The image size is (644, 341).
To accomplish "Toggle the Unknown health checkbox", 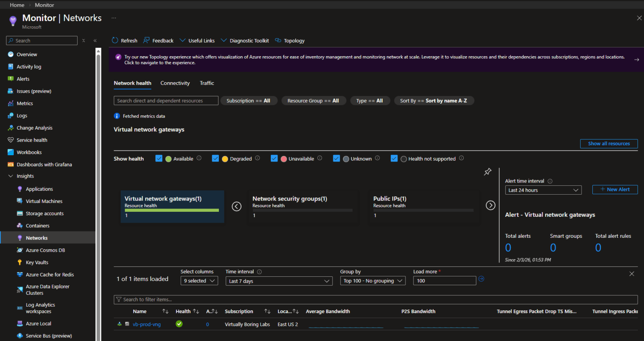I will tap(336, 159).
